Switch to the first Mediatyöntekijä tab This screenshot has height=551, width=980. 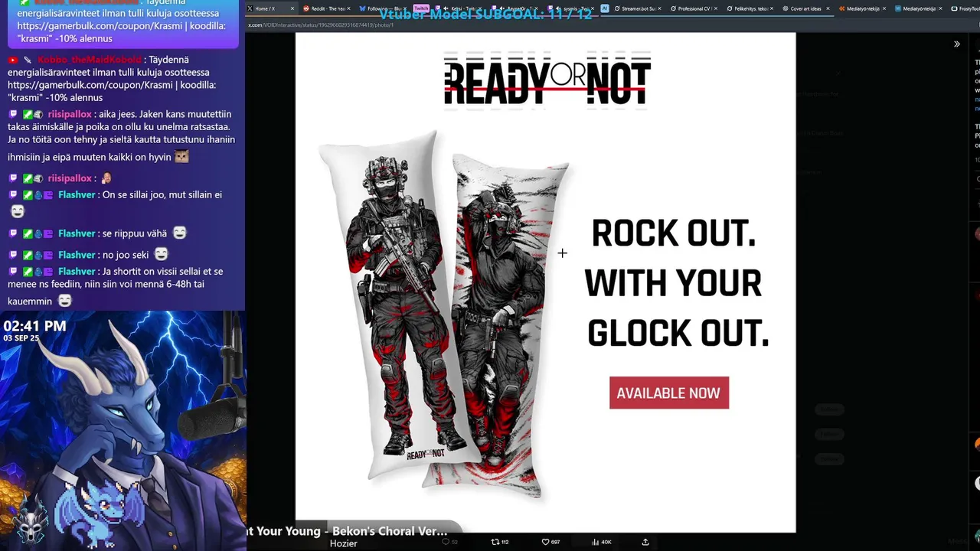click(x=863, y=8)
